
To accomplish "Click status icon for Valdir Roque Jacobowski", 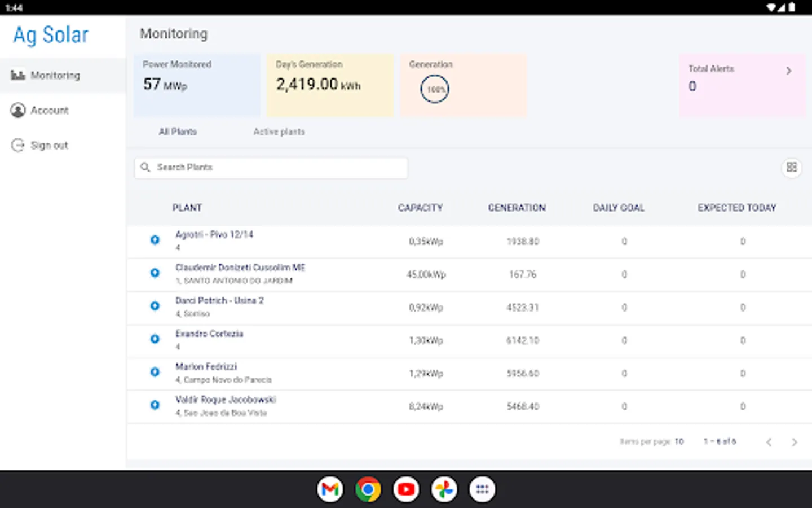I will pyautogui.click(x=155, y=405).
